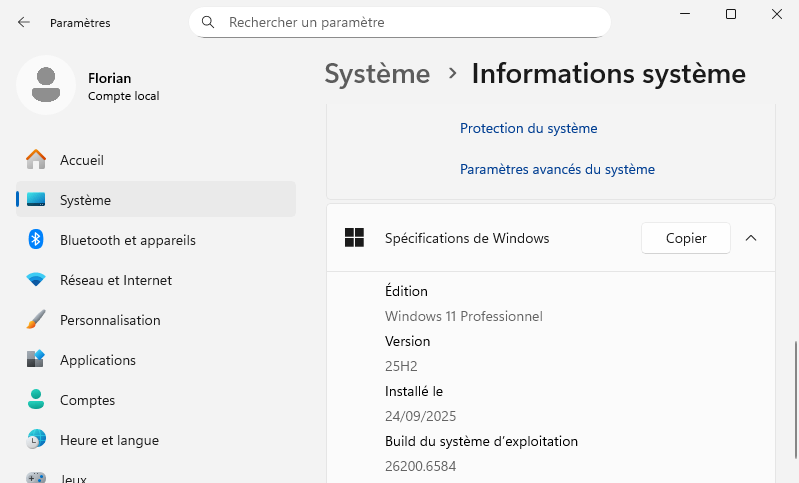Click the Réseau et Internet wifi icon

pyautogui.click(x=36, y=280)
